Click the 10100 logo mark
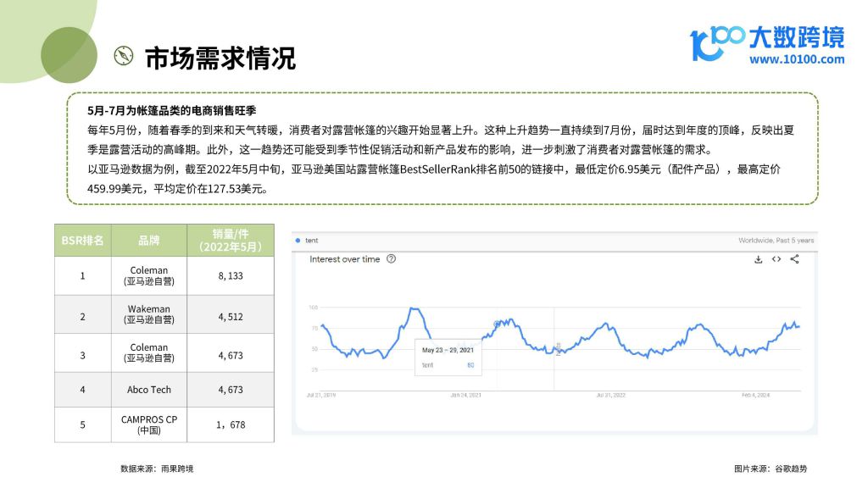 pyautogui.click(x=717, y=43)
